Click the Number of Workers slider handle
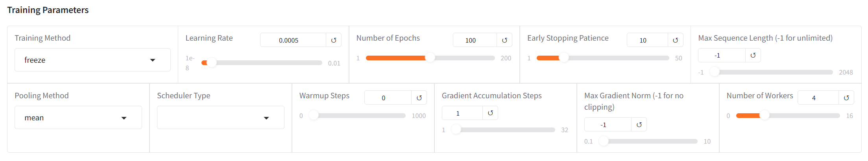Image resolution: width=868 pixels, height=161 pixels. pyautogui.click(x=764, y=115)
